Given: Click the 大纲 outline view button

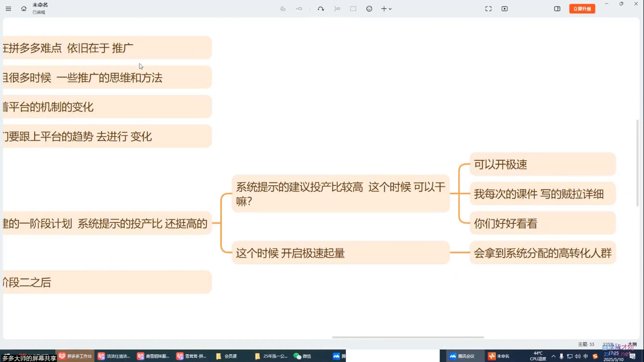Looking at the screenshot, I should click(632, 344).
